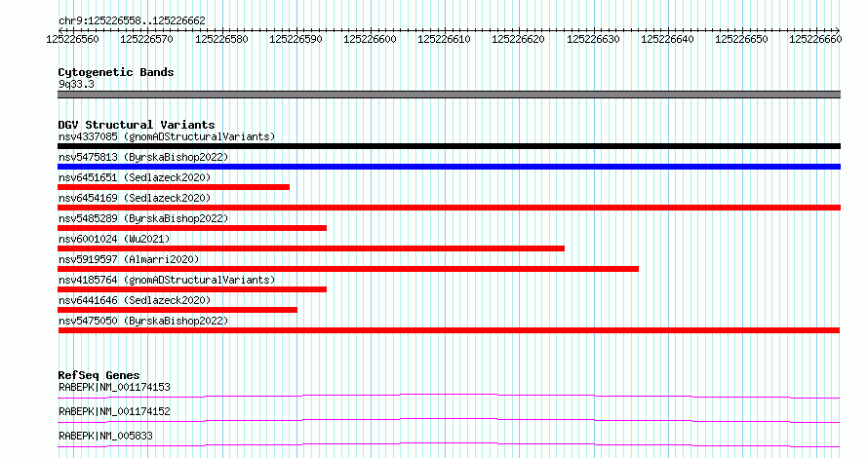Select the blue nsv5475813 variant bar

pyautogui.click(x=449, y=167)
